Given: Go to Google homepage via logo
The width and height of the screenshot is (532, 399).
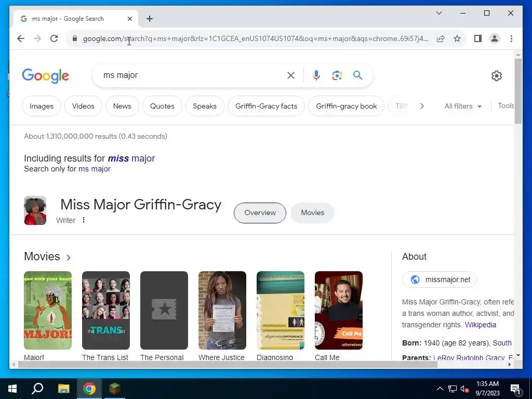Looking at the screenshot, I should tap(46, 75).
